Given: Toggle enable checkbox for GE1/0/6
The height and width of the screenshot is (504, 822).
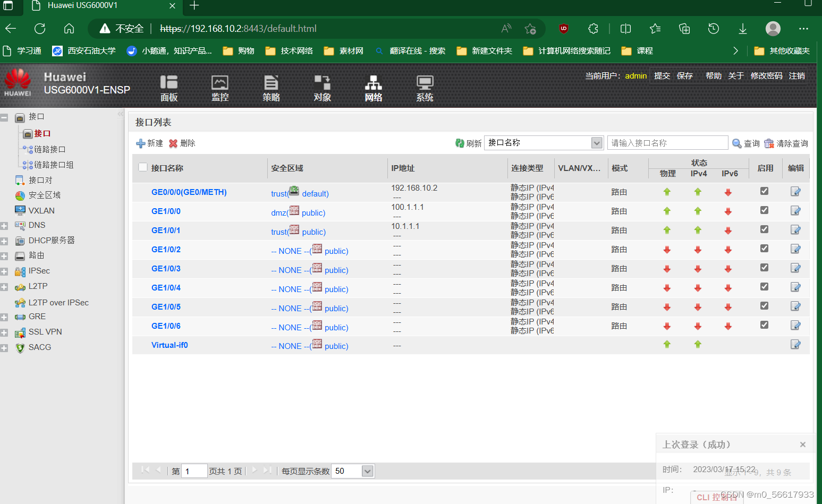Looking at the screenshot, I should coord(764,324).
